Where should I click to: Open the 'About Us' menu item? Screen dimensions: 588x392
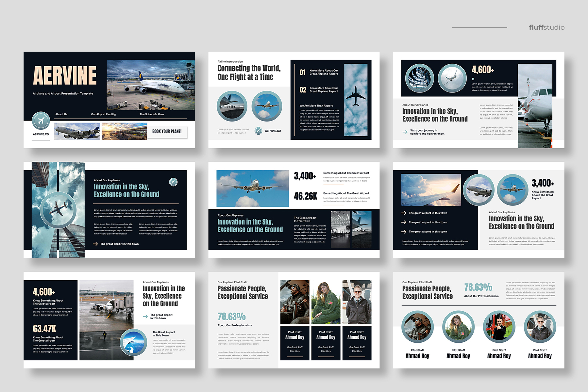click(61, 114)
